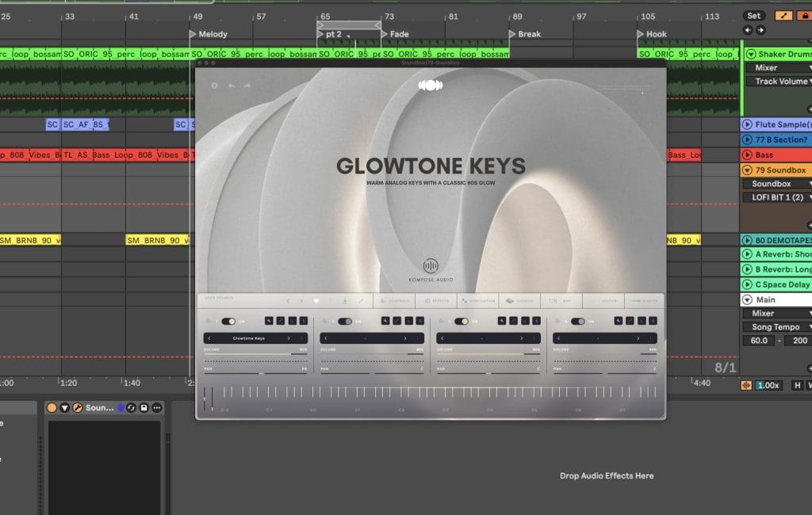Click layer 1 mute button
This screenshot has height=515, width=812.
coord(269,321)
